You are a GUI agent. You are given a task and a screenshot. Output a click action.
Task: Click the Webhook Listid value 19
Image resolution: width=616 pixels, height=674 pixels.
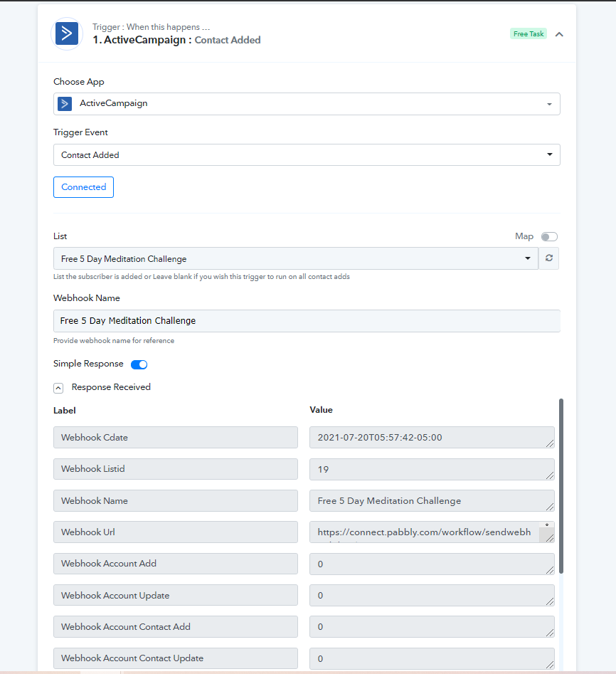pos(432,469)
